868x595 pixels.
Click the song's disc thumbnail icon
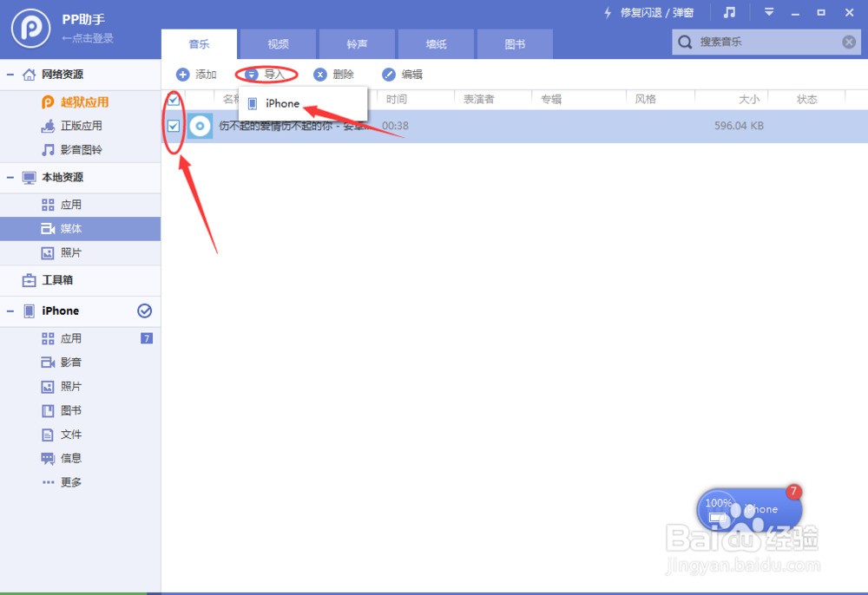[x=200, y=126]
